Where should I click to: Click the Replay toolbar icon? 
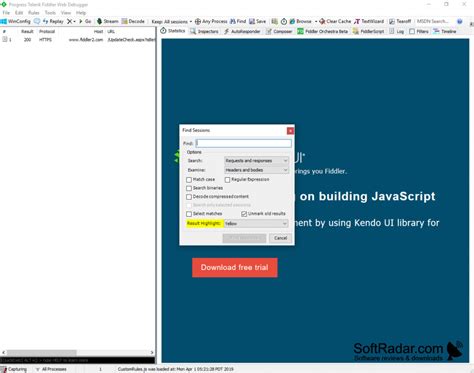coord(45,21)
